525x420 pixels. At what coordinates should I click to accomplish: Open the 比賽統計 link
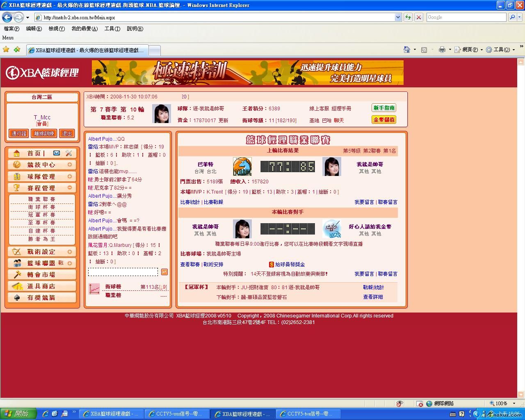(190, 202)
